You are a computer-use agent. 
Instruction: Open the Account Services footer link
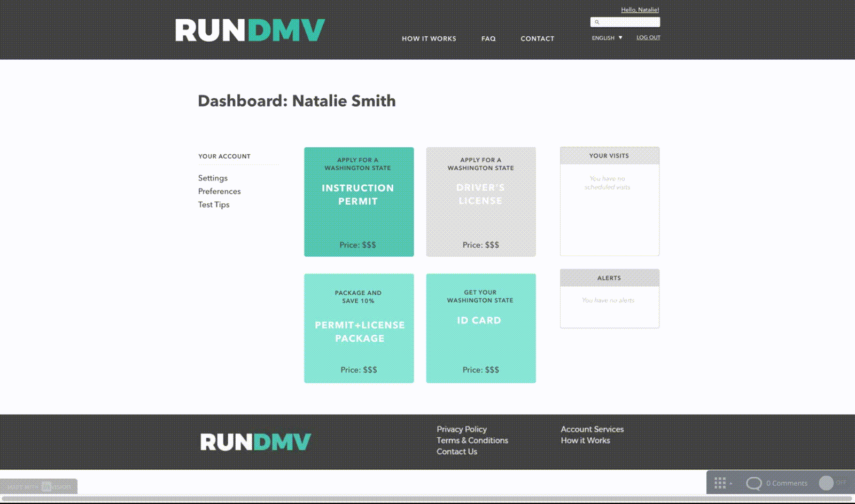pos(592,429)
